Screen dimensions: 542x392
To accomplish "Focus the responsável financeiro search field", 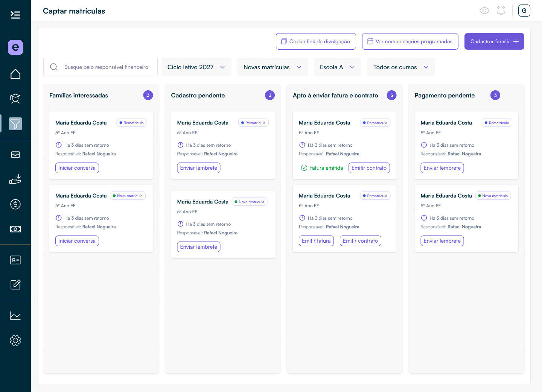I will coord(100,67).
